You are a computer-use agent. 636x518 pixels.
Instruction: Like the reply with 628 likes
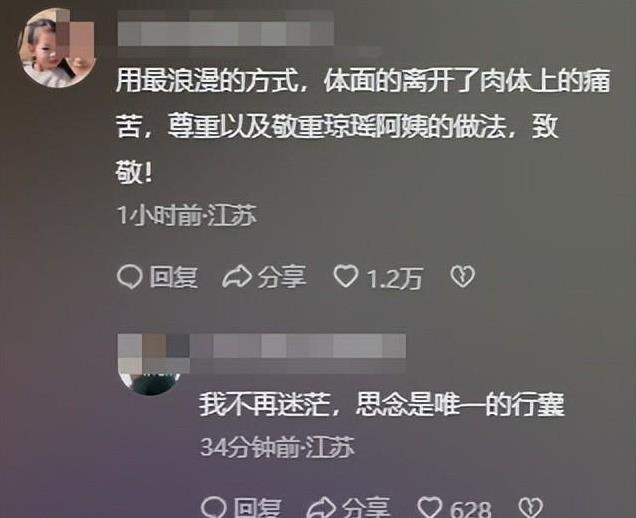(430, 507)
